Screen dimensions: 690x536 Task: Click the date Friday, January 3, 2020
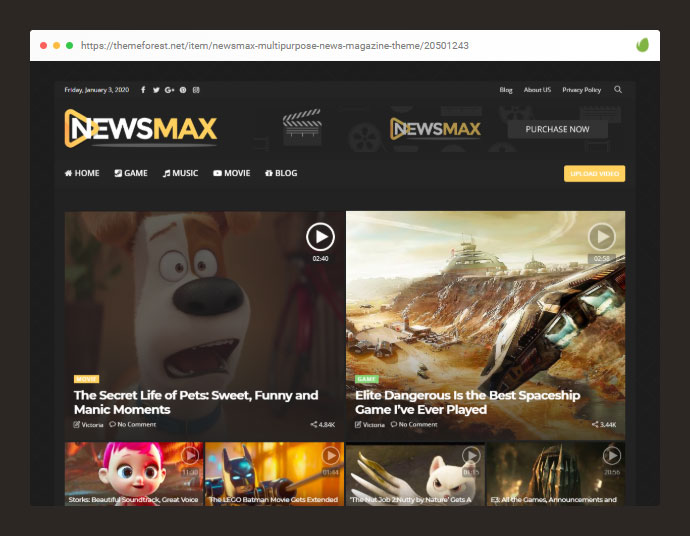pyautogui.click(x=97, y=90)
